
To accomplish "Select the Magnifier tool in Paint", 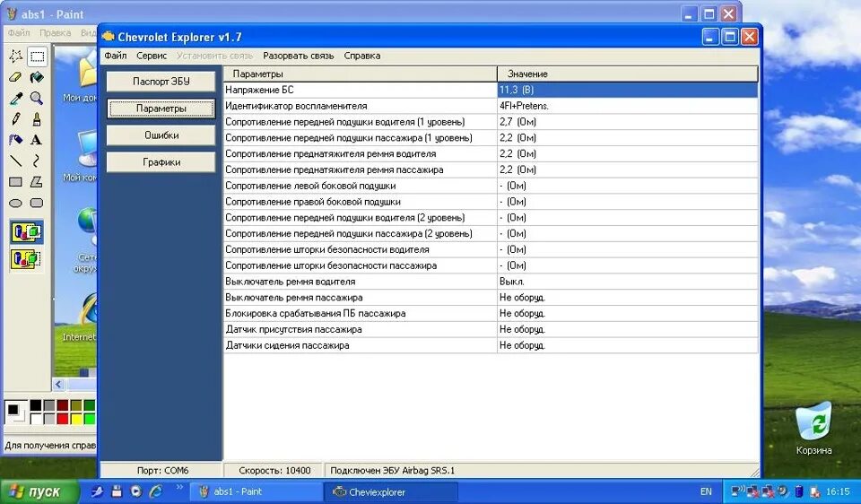I will point(37,99).
